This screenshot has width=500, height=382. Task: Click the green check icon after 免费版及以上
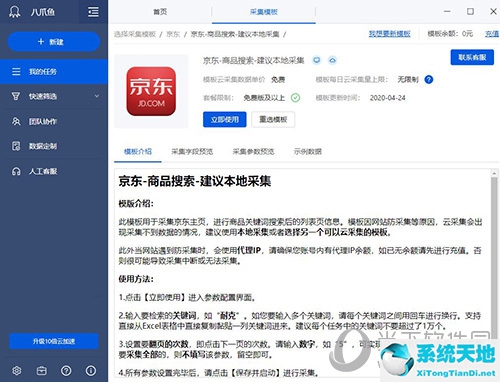295,98
